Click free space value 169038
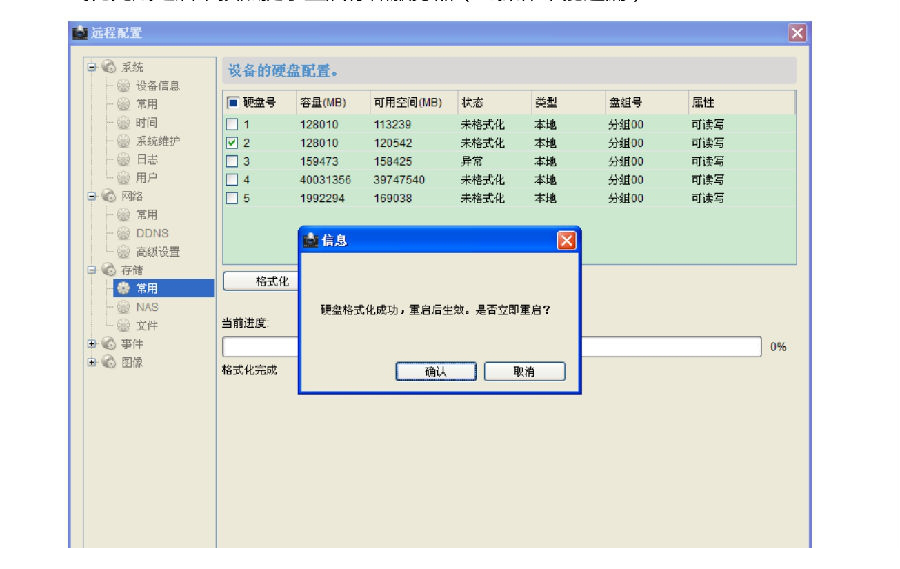This screenshot has height=569, width=900. click(x=393, y=198)
